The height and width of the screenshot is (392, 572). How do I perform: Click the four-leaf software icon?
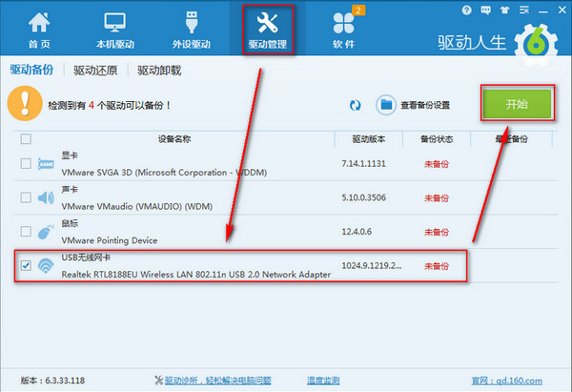click(343, 23)
